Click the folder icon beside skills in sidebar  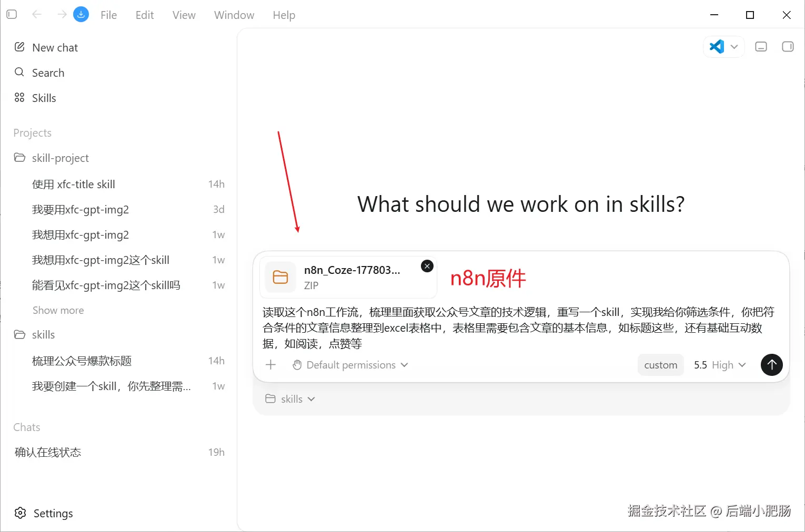(19, 334)
